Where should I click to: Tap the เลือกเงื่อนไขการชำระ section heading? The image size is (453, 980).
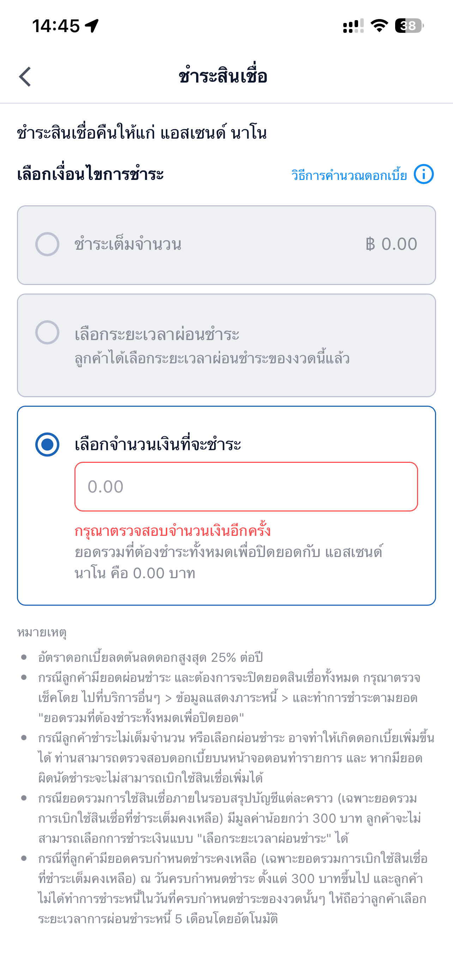click(91, 175)
